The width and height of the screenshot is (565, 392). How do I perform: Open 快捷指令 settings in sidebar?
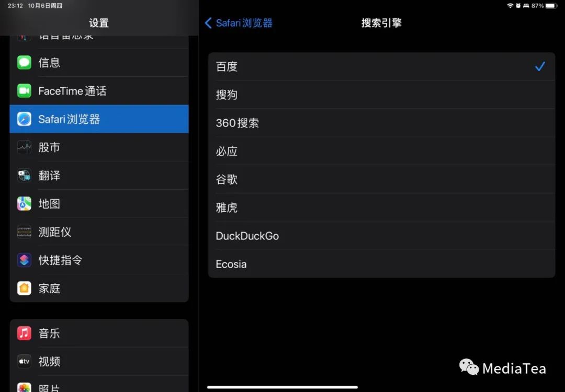(x=99, y=260)
